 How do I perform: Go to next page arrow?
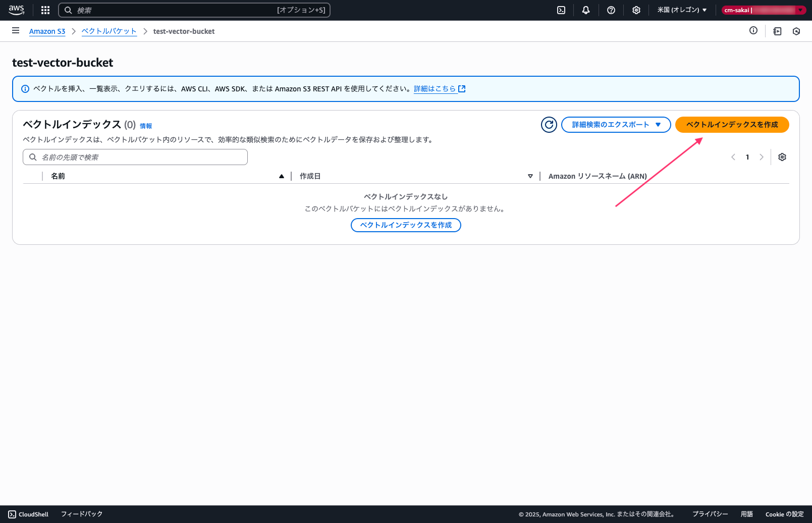tap(762, 157)
